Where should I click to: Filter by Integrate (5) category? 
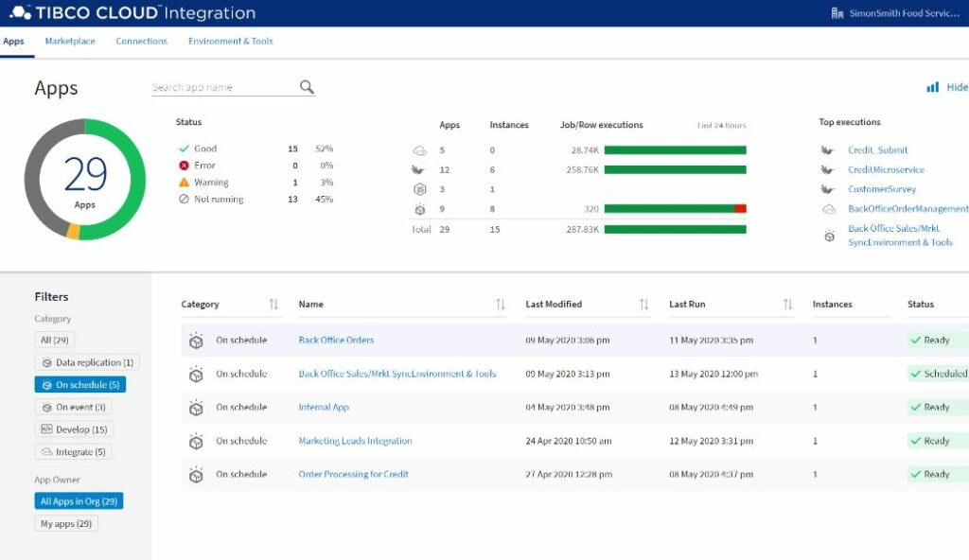[73, 452]
